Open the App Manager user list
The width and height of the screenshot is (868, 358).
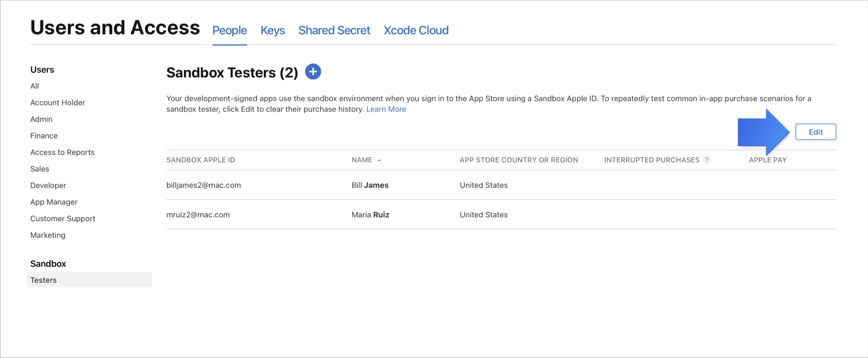tap(54, 202)
